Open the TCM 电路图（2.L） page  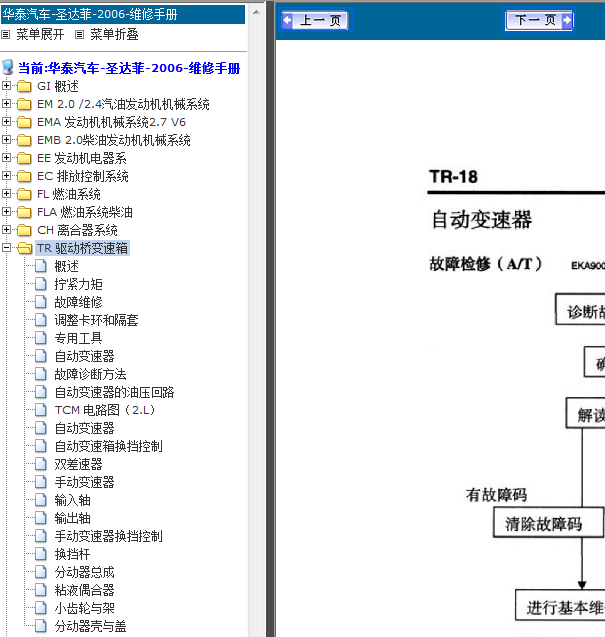click(x=105, y=410)
